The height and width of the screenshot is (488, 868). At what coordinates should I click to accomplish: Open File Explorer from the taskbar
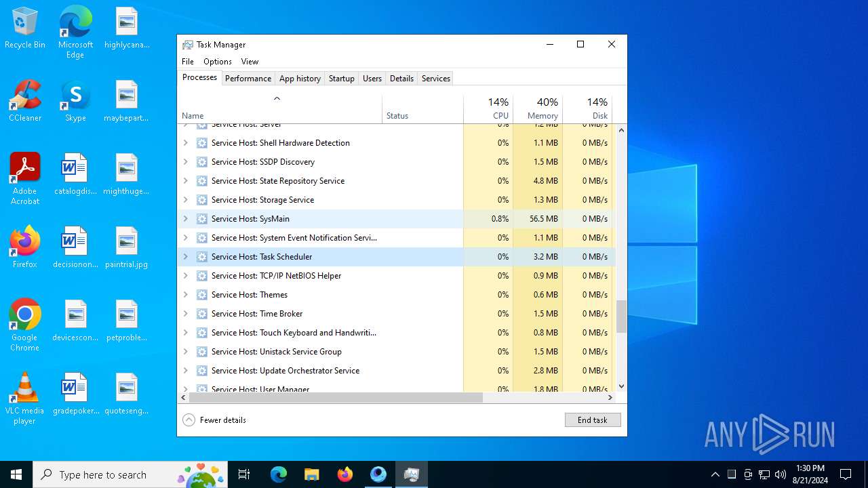click(311, 474)
